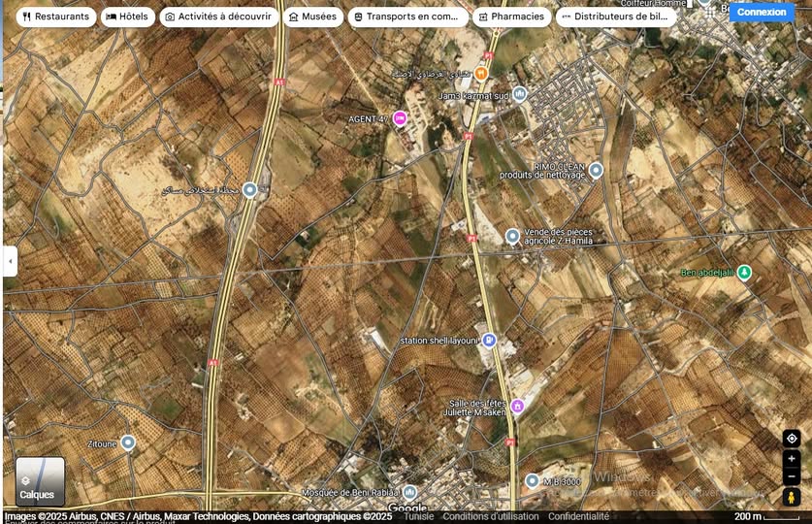Zoom out of the map
The height and width of the screenshot is (524, 812).
[x=792, y=476]
